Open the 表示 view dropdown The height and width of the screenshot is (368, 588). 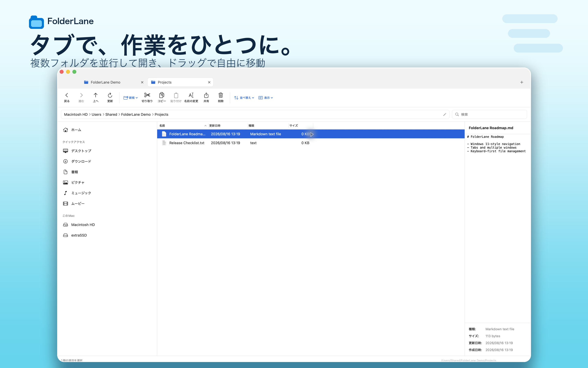pos(266,98)
